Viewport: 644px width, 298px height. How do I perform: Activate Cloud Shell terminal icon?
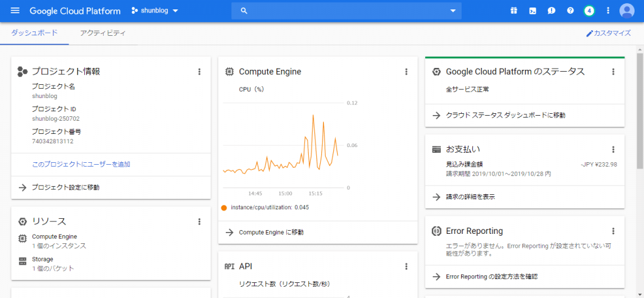click(x=532, y=11)
